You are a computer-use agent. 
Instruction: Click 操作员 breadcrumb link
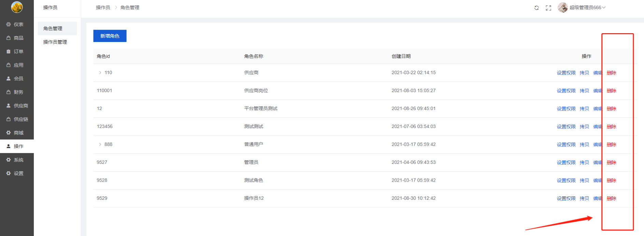pyautogui.click(x=103, y=8)
